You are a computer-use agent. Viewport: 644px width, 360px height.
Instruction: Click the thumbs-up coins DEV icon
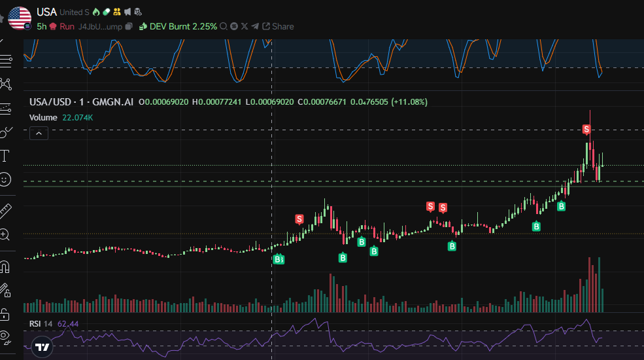[143, 26]
